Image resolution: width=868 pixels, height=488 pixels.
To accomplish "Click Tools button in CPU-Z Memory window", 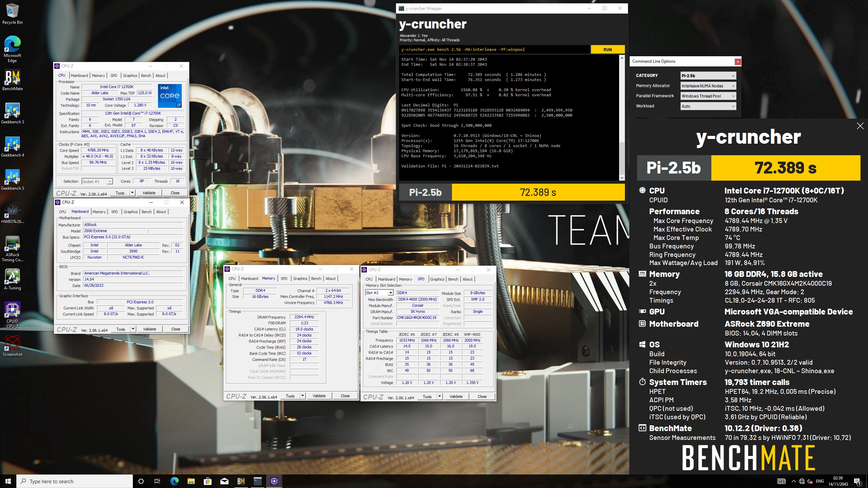I will click(x=290, y=396).
